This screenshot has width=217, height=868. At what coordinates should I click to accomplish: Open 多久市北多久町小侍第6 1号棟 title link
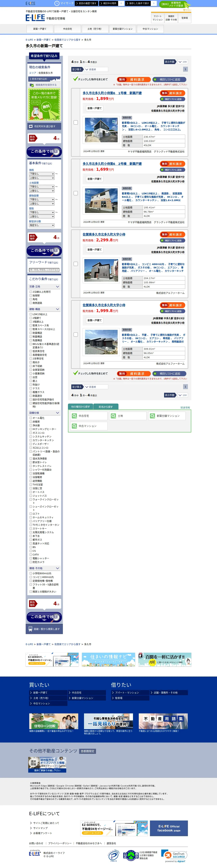point(112,93)
